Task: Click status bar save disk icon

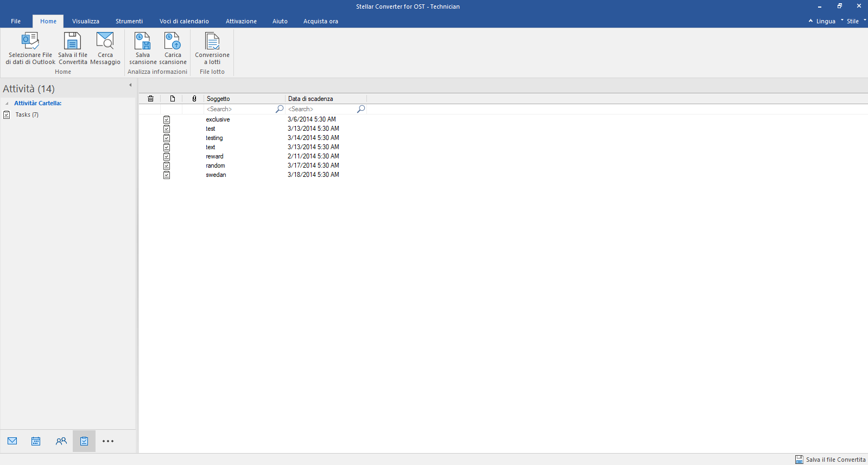Action: 799,460
